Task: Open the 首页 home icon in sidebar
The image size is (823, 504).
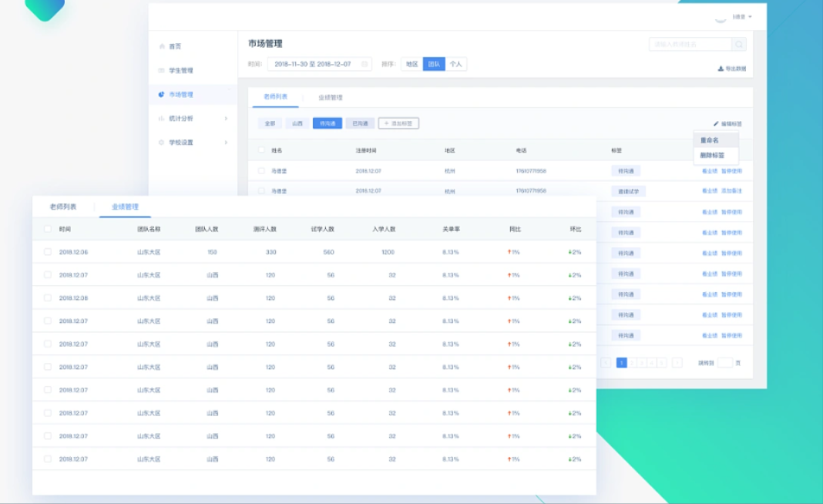Action: pyautogui.click(x=162, y=46)
